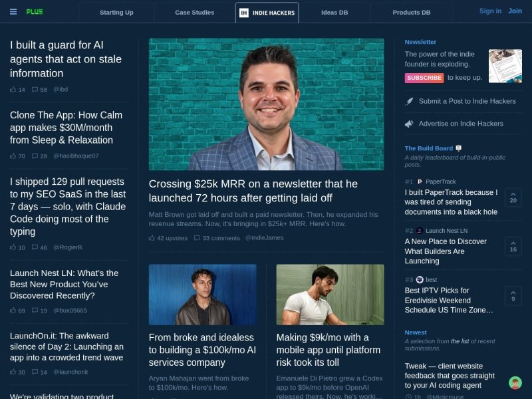Click the 33 comments speech bubble icon

(197, 238)
